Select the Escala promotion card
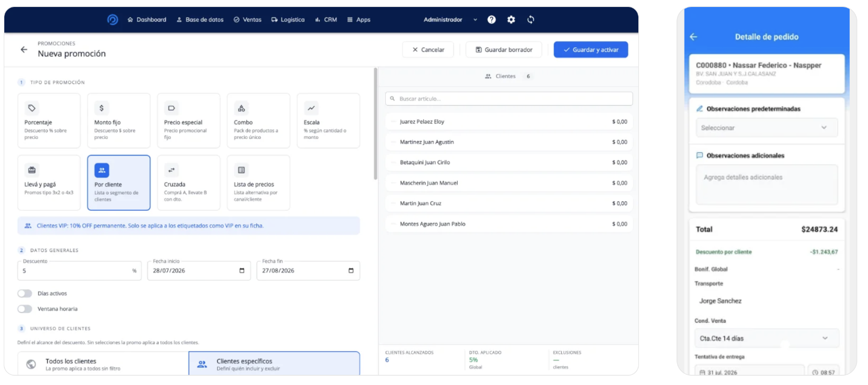Image resolution: width=868 pixels, height=385 pixels. [x=328, y=121]
